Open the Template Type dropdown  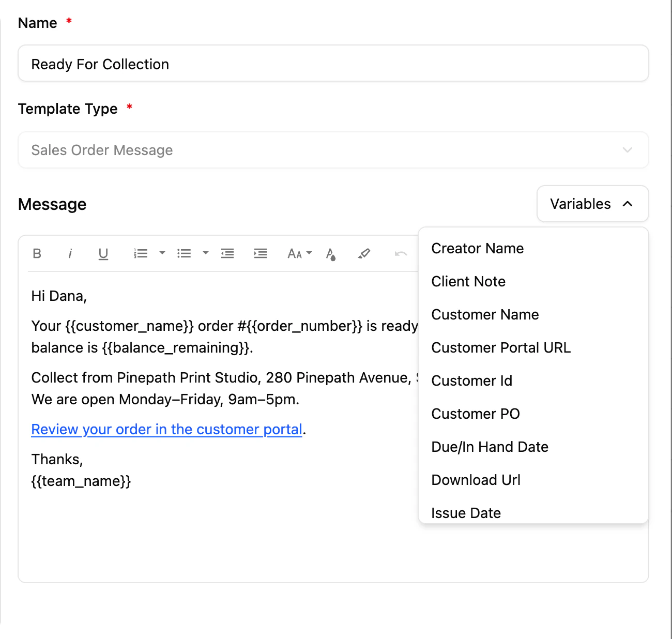coord(333,150)
